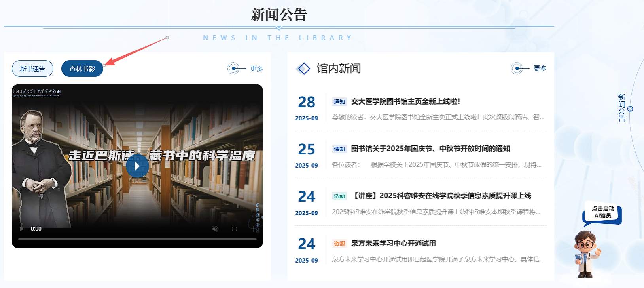Screen dimensions: 644x288
Task: Launch the AI librarian cartoon doctor avatar
Action: pos(586,254)
